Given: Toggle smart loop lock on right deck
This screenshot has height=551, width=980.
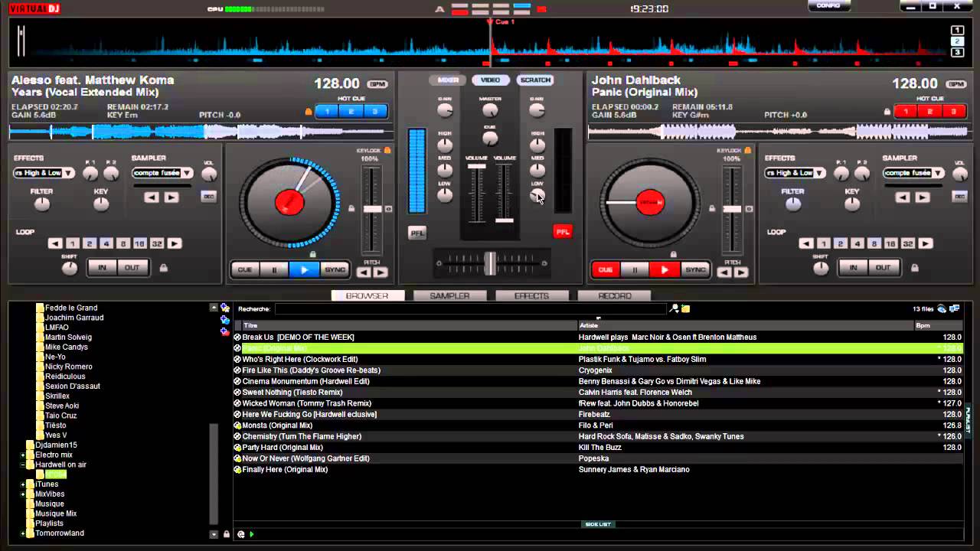Looking at the screenshot, I should click(x=914, y=268).
